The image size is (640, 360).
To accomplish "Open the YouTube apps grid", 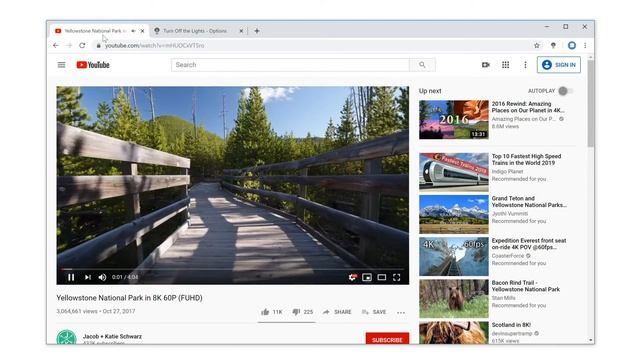I will (505, 65).
